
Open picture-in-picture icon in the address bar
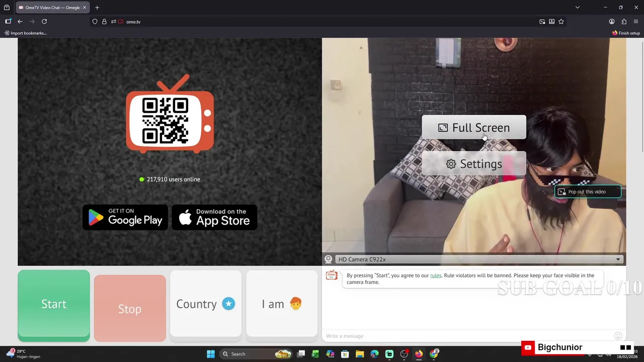(x=542, y=22)
